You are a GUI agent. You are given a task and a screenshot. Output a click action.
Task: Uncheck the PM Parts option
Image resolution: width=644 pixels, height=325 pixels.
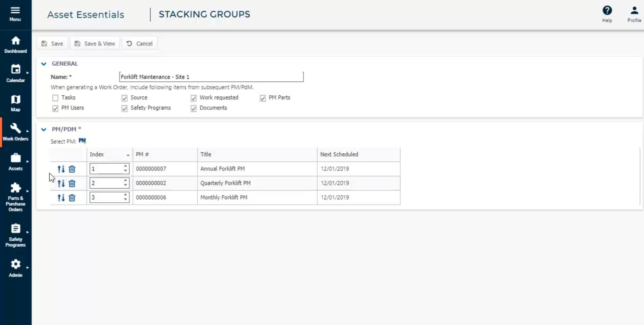(x=263, y=98)
